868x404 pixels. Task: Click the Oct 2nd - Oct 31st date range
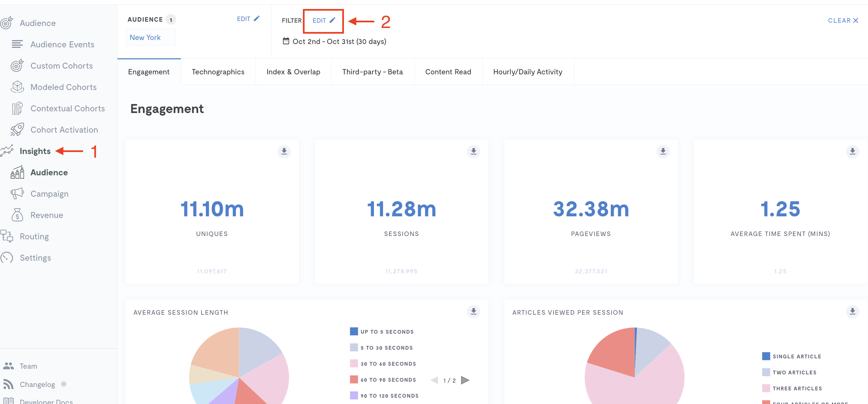click(x=339, y=41)
